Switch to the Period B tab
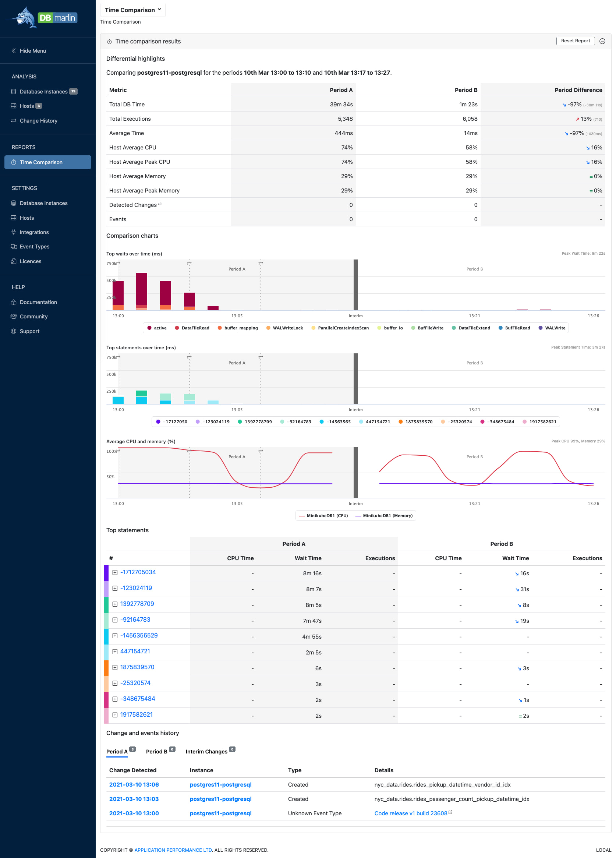Image resolution: width=616 pixels, height=858 pixels. (x=157, y=751)
